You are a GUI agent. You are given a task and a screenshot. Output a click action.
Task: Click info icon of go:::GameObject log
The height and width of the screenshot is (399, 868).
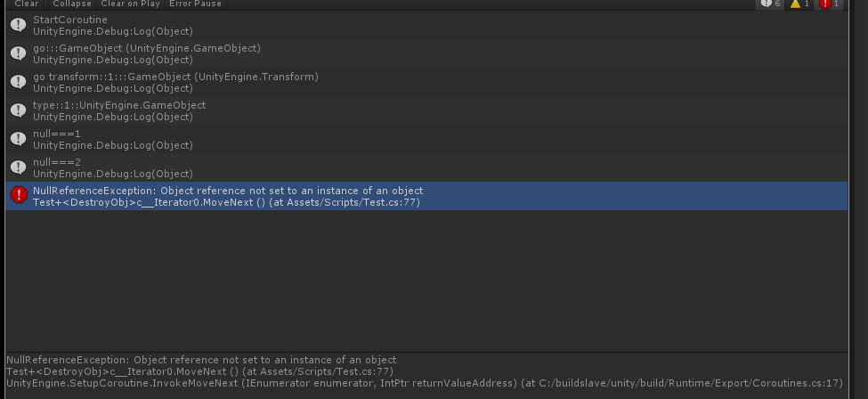(18, 53)
